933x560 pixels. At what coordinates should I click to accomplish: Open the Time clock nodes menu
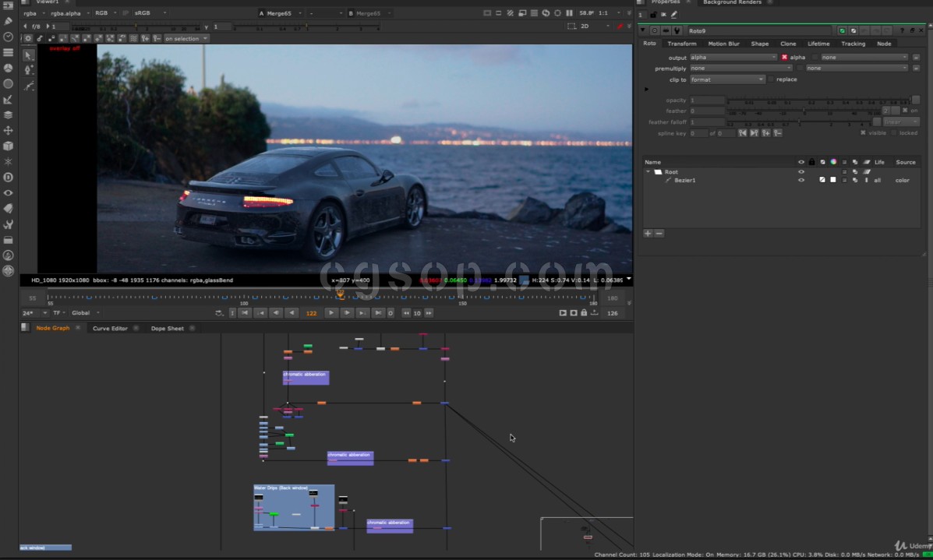click(9, 37)
